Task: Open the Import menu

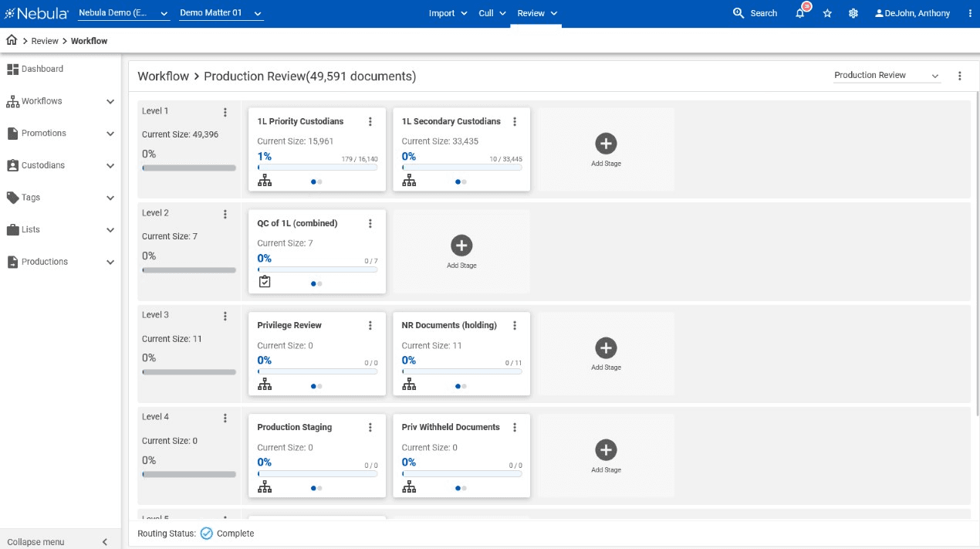Action: 448,13
